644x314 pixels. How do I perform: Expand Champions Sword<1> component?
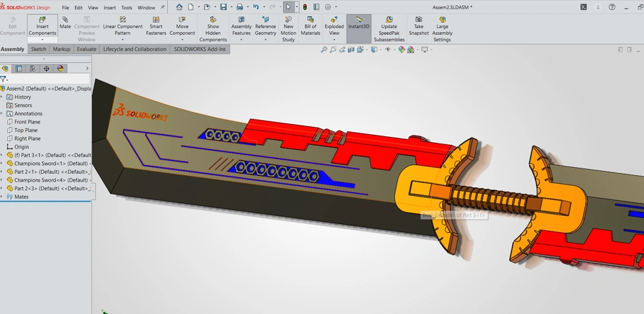click(x=1, y=163)
